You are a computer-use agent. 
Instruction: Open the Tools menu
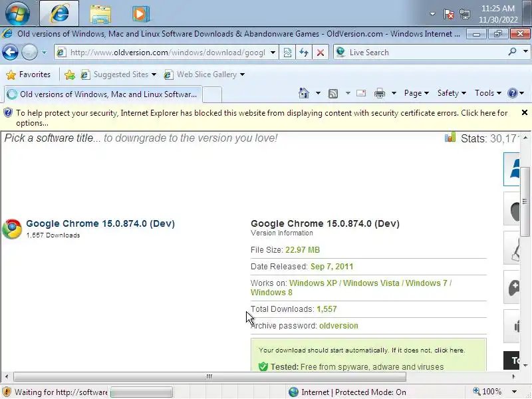tap(488, 92)
